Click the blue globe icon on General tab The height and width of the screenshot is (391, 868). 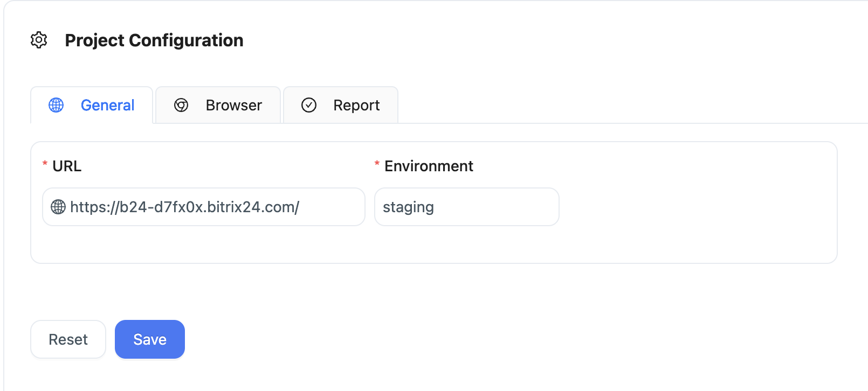point(56,105)
